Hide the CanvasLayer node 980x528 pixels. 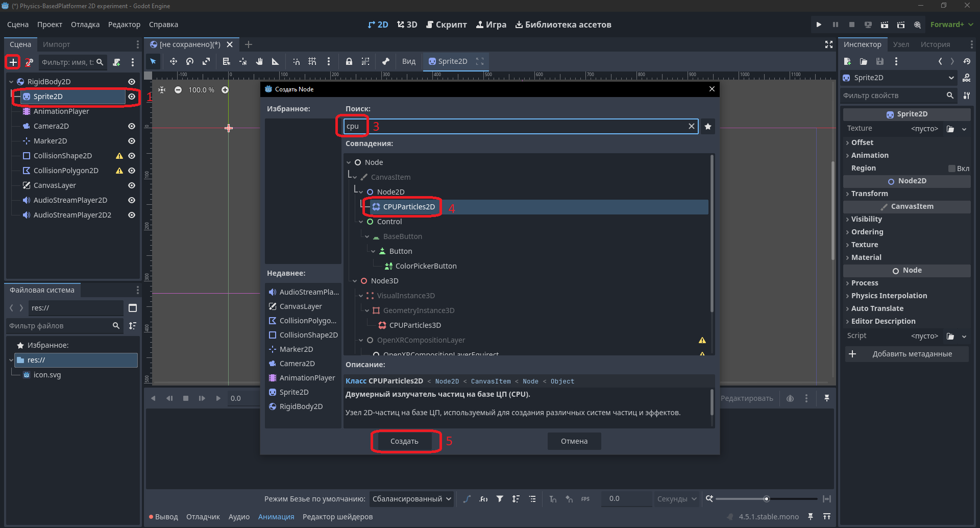pyautogui.click(x=132, y=185)
